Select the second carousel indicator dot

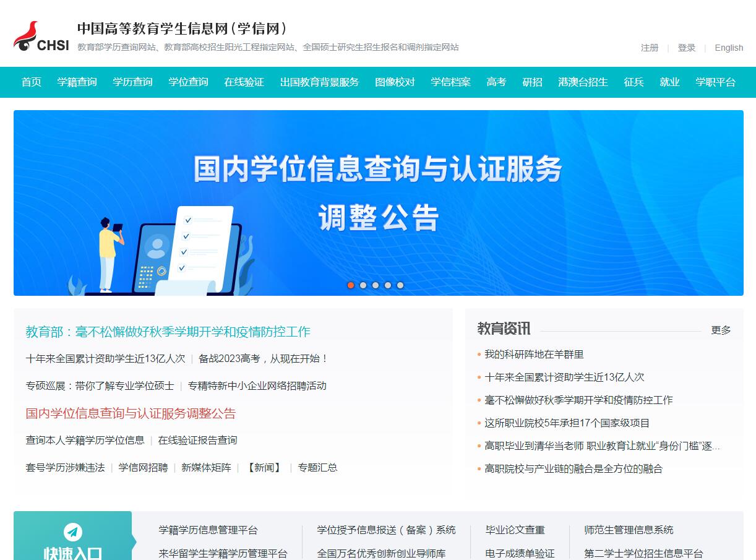coord(363,285)
